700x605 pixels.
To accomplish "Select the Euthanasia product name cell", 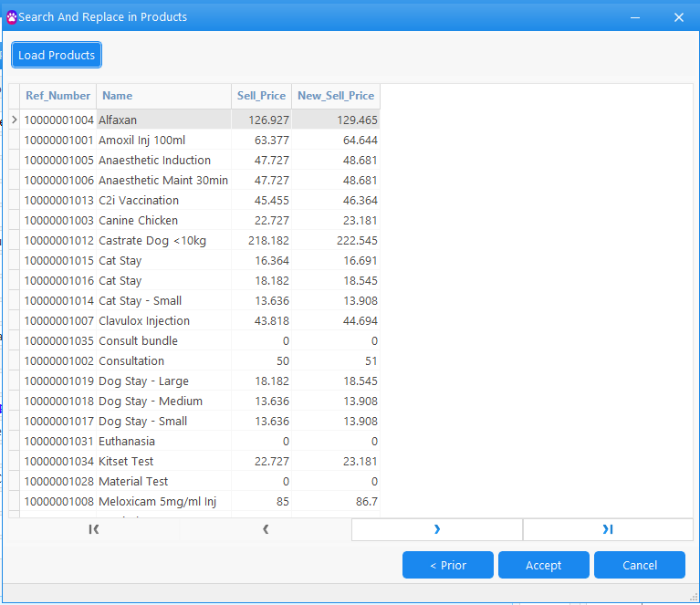I will 163,441.
